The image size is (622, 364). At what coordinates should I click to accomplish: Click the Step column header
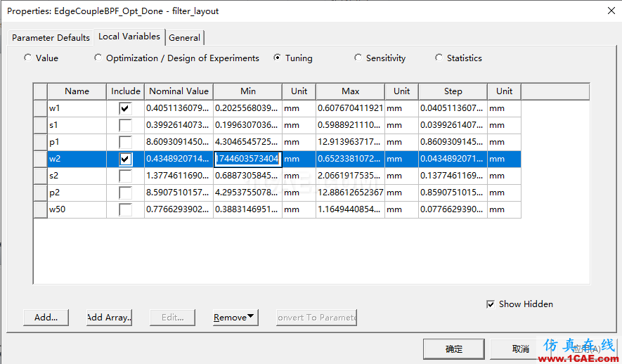click(453, 91)
